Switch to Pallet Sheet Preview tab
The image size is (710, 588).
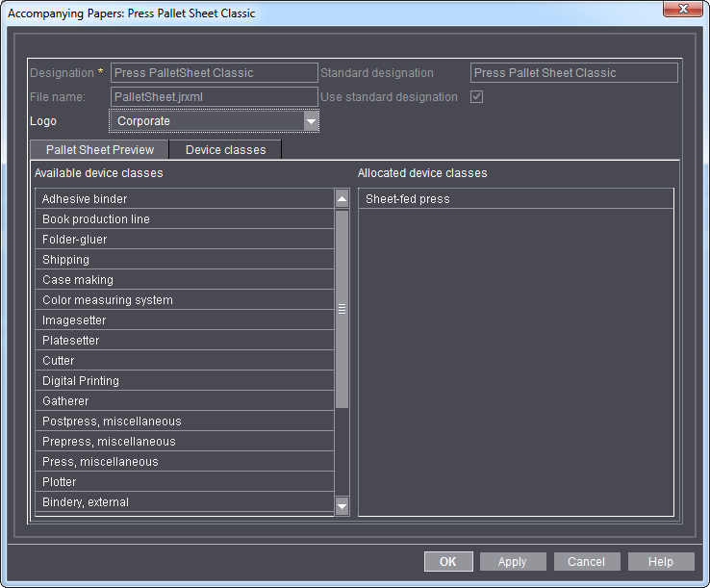coord(100,150)
